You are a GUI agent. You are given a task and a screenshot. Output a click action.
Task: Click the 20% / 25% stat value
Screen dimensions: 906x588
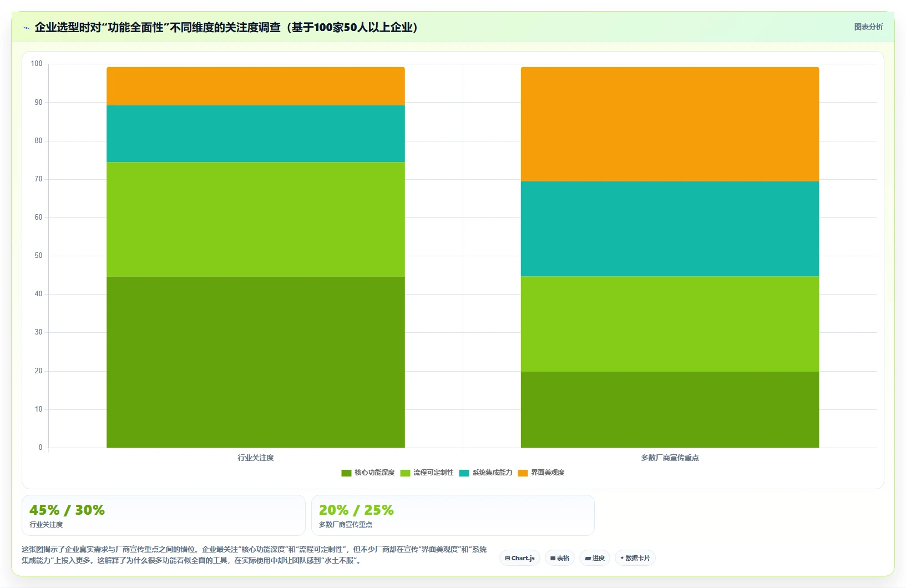coord(356,510)
